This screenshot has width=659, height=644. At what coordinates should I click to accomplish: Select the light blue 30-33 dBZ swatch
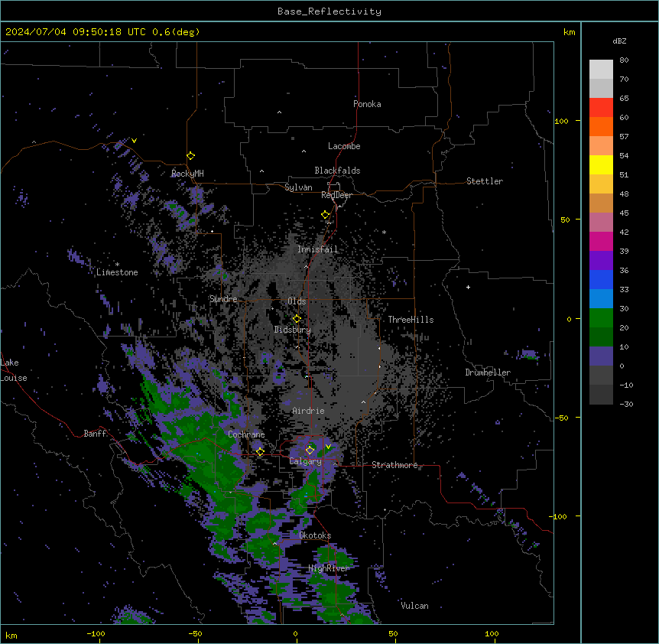pos(601,298)
